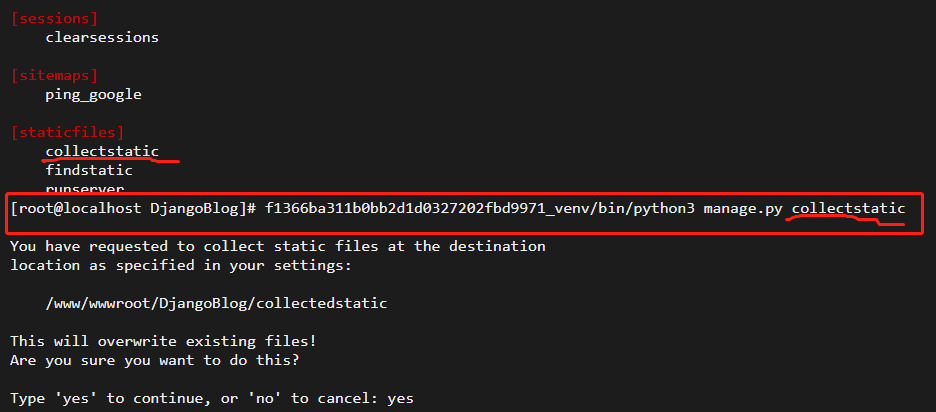Click manage.py in the command line
Image resolution: width=936 pixels, height=412 pixels.
743,209
